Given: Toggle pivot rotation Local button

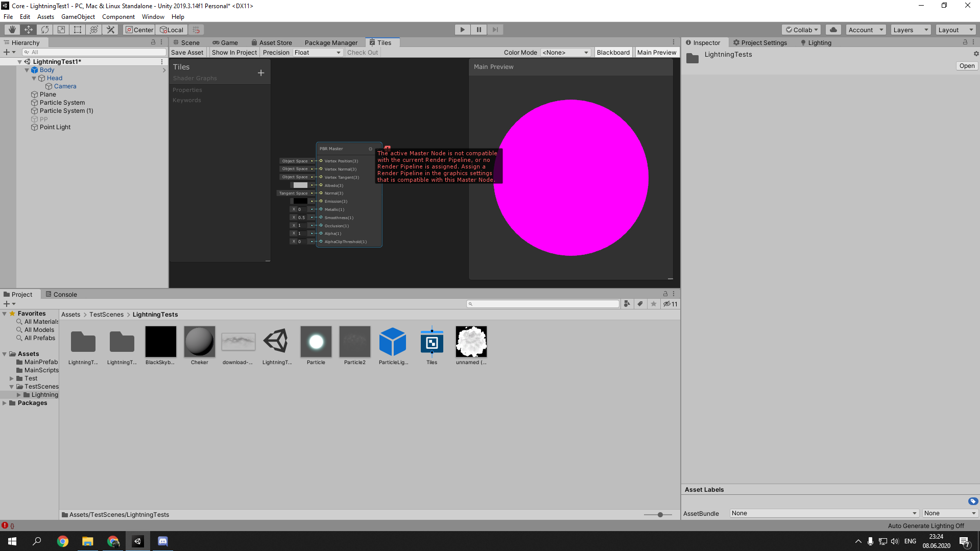Looking at the screenshot, I should point(172,30).
